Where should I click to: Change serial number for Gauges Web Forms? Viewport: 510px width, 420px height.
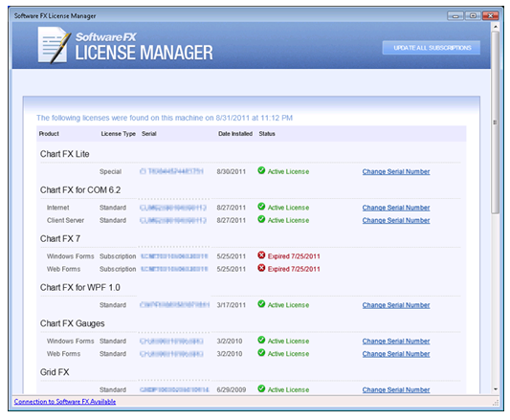tap(396, 354)
